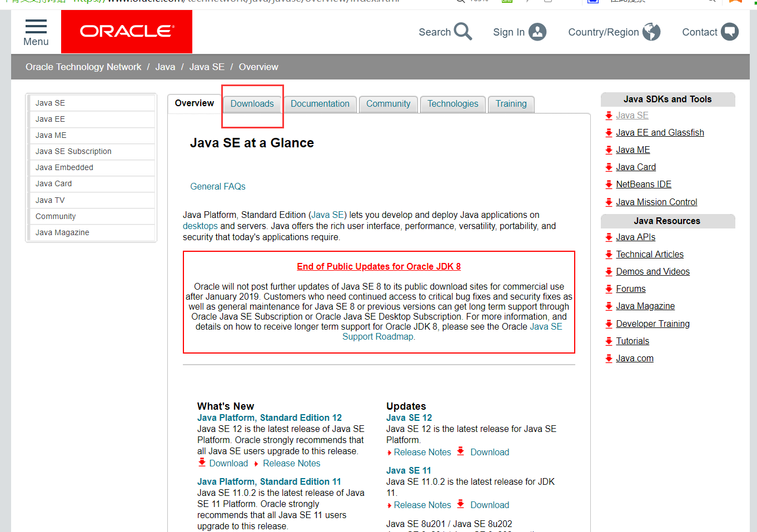Click the Country/Region globe icon
The image size is (757, 532).
tap(651, 32)
